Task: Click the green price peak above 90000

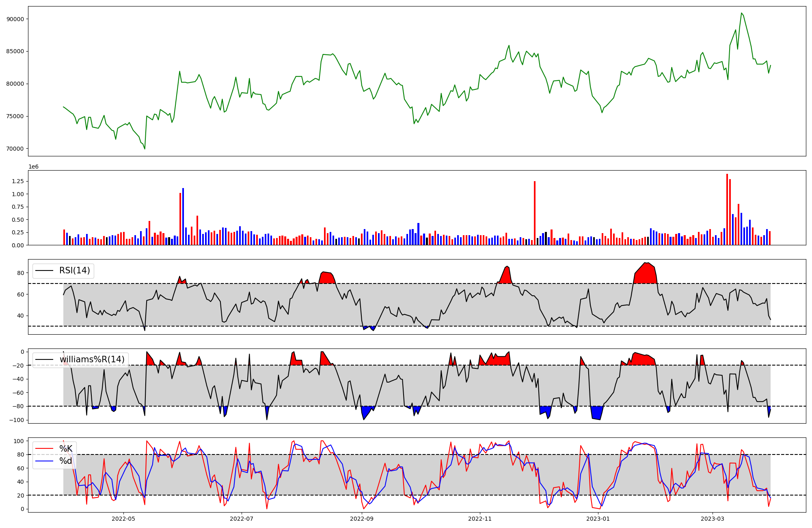Action: coord(741,13)
